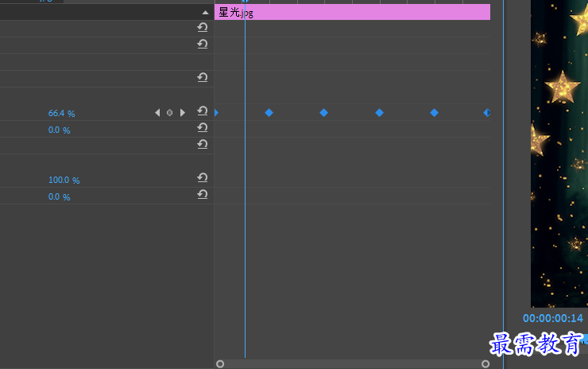Collapse the timeline view with the triangle arrow
Viewport: 588px width, 369px height.
click(x=205, y=13)
